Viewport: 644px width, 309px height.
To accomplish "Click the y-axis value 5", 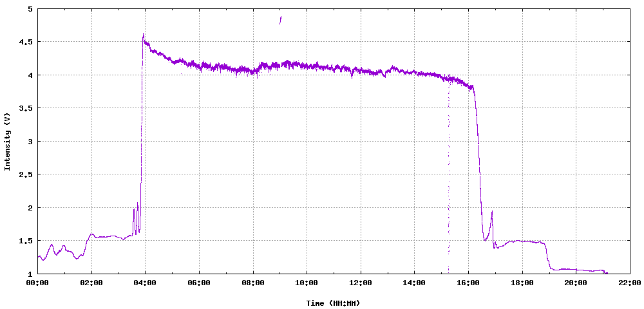I will click(30, 8).
